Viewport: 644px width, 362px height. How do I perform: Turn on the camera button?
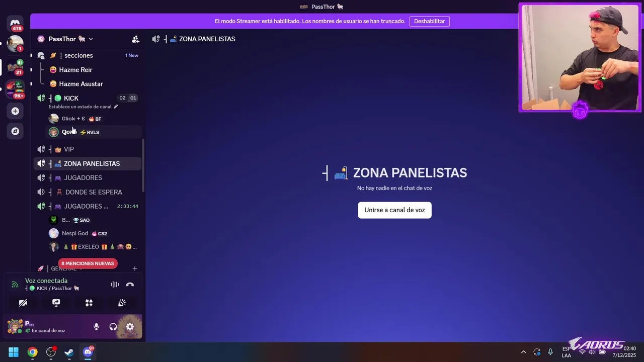point(23,303)
